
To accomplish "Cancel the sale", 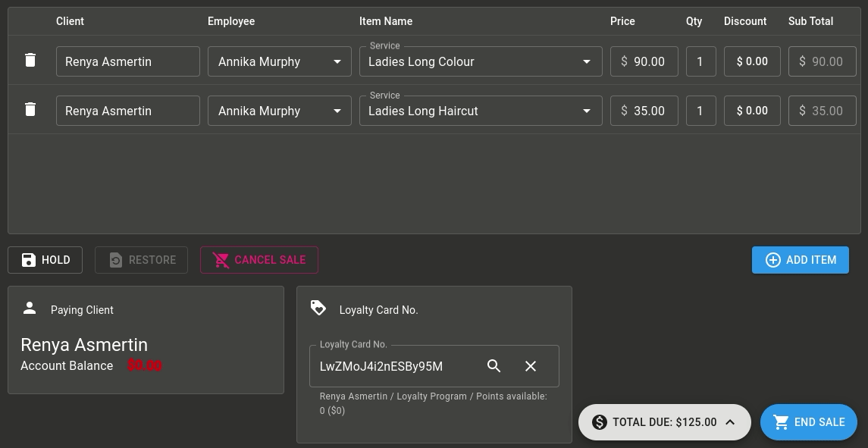I will (x=259, y=260).
